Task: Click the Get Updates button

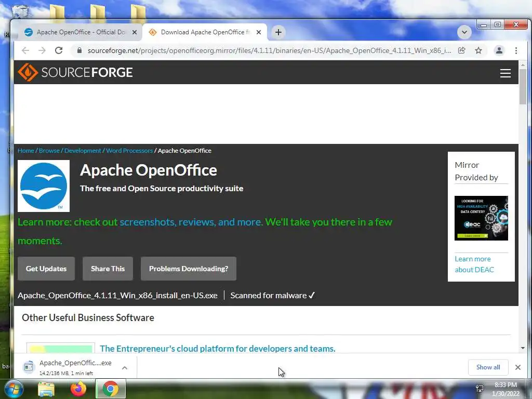Action: 46,269
